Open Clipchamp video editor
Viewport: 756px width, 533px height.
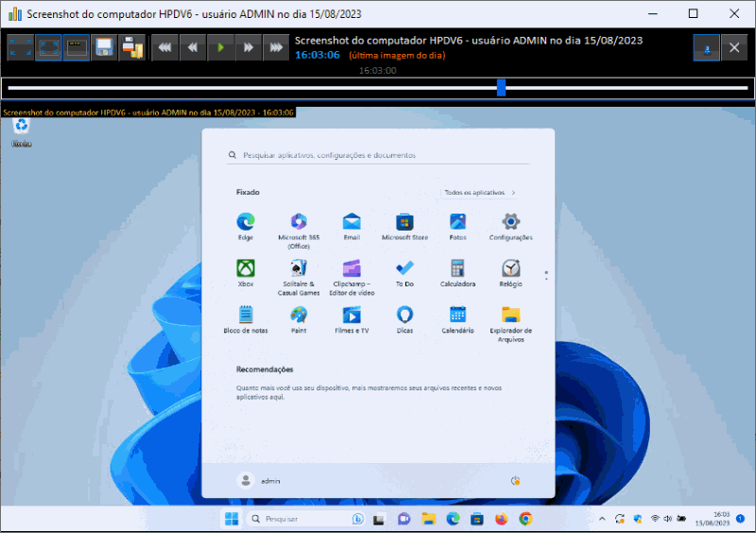352,277
